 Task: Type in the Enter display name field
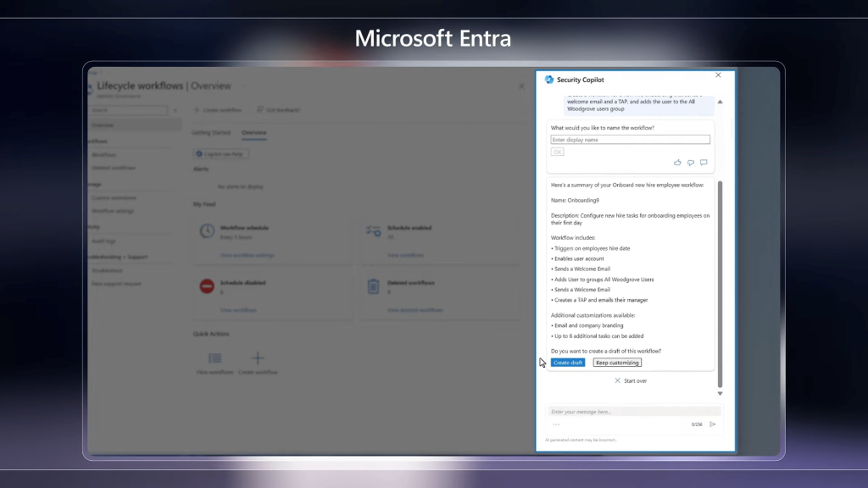click(630, 140)
